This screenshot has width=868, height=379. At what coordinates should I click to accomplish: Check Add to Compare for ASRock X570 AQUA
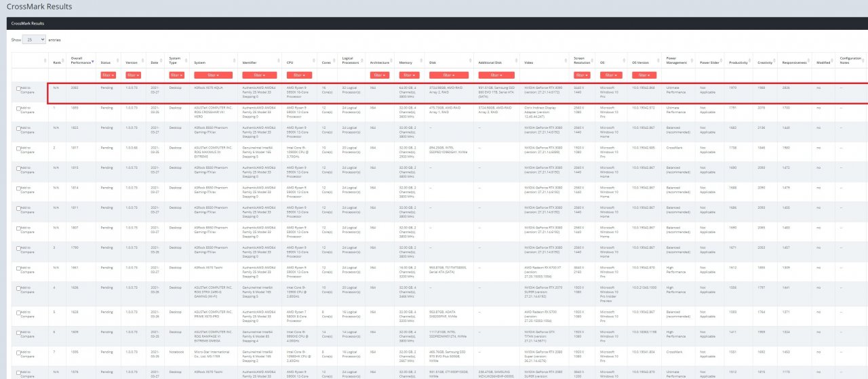(x=18, y=88)
